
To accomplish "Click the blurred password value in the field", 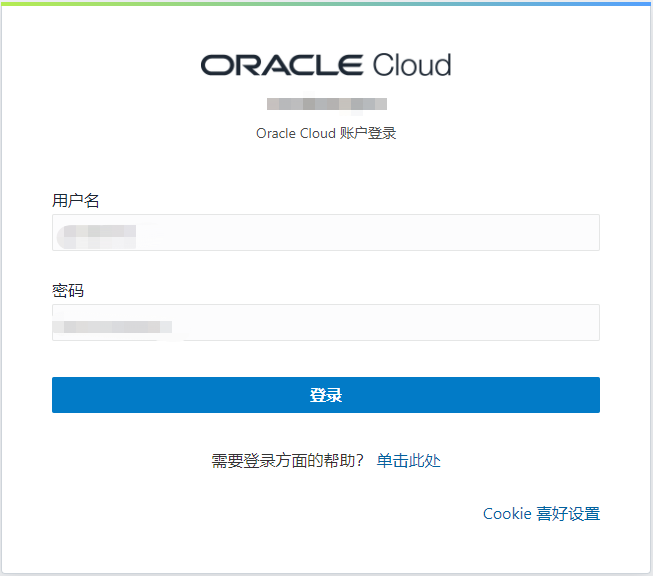I will click(x=112, y=327).
